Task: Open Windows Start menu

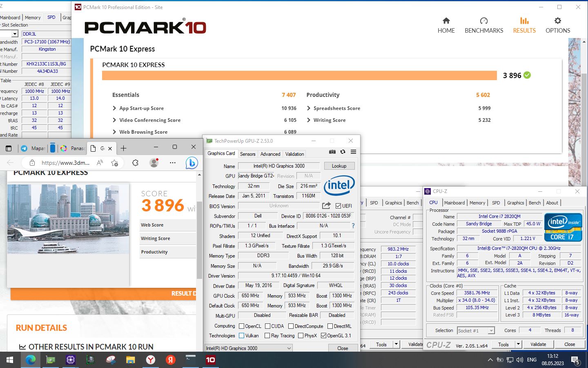Action: 10,360
